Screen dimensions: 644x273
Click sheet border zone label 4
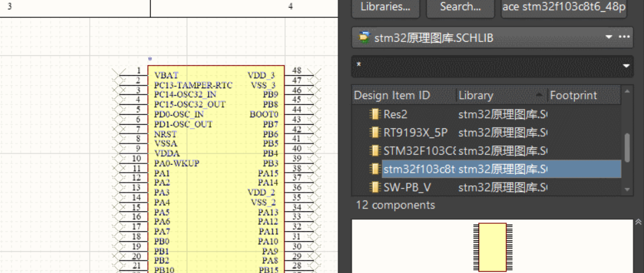pyautogui.click(x=290, y=7)
